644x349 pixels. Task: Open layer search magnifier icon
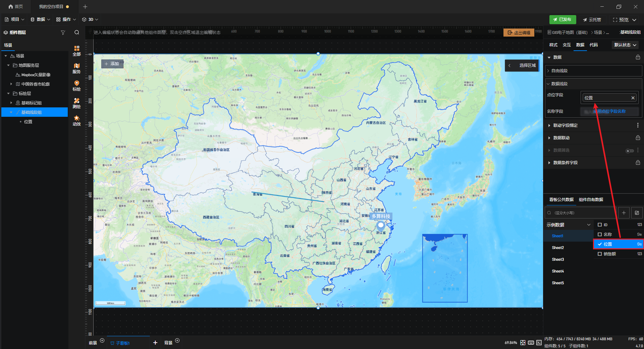(x=77, y=33)
